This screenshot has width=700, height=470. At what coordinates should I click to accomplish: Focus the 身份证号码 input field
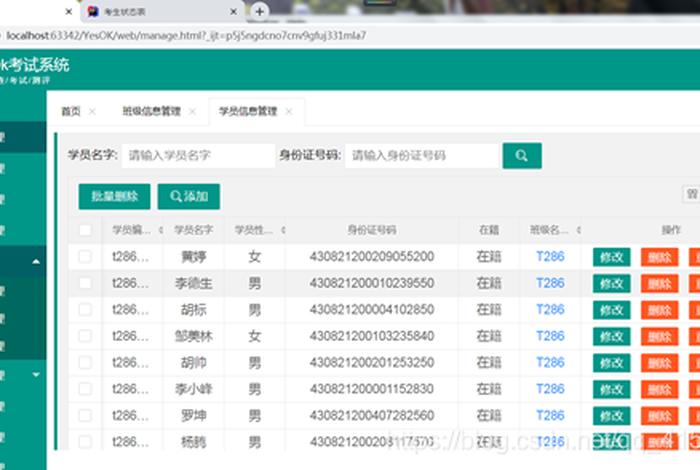point(421,156)
